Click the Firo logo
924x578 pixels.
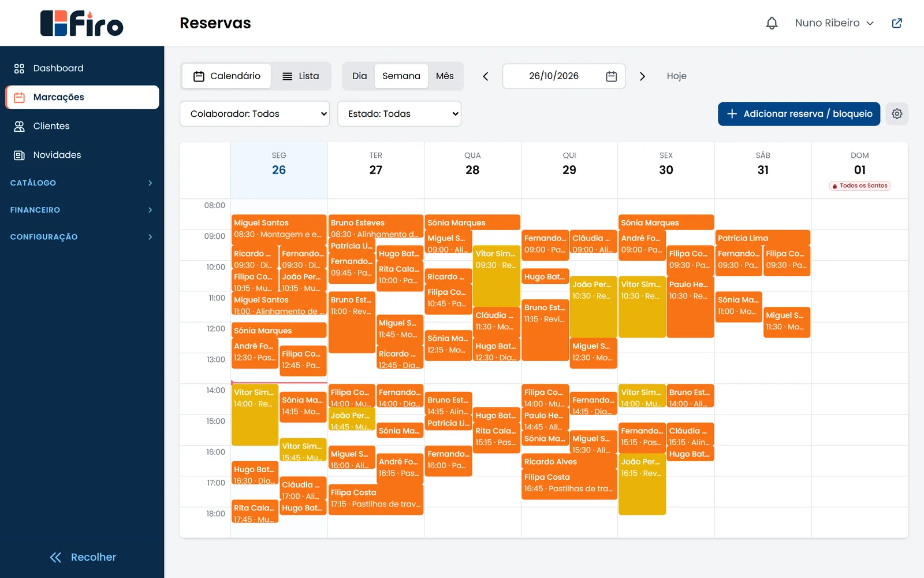[82, 23]
